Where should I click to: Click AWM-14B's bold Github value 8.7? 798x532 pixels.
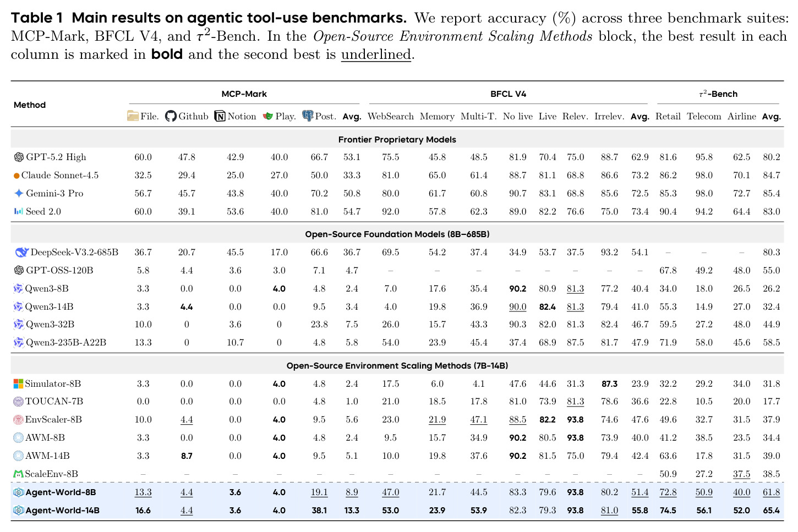pyautogui.click(x=187, y=456)
